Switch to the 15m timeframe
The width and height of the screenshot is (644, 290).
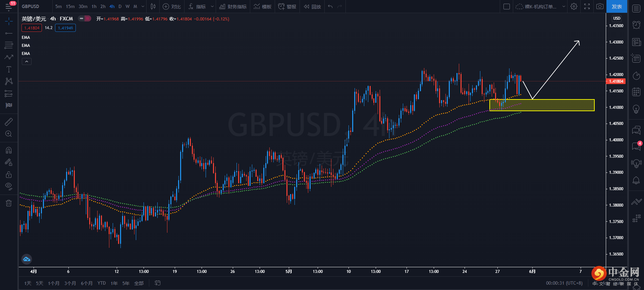[70, 6]
